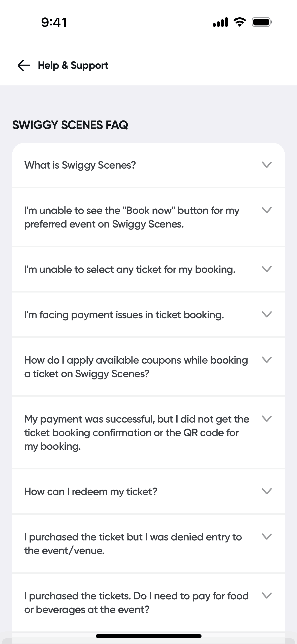Screen dimensions: 297x644
Task: Expand chevron for food or beverages question
Action: coord(267,596)
